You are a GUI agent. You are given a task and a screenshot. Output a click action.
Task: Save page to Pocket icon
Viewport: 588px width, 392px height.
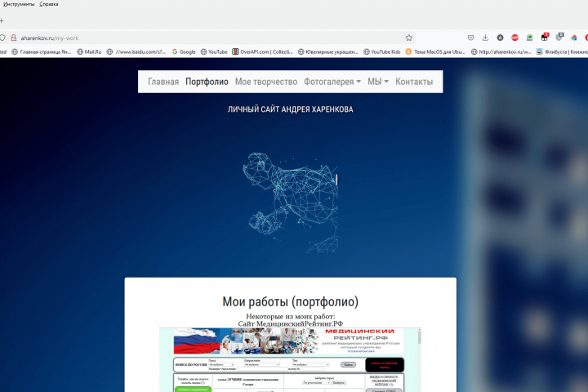pyautogui.click(x=470, y=38)
